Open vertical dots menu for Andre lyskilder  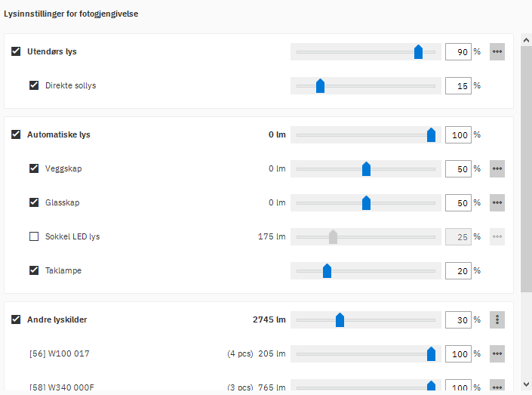point(497,319)
